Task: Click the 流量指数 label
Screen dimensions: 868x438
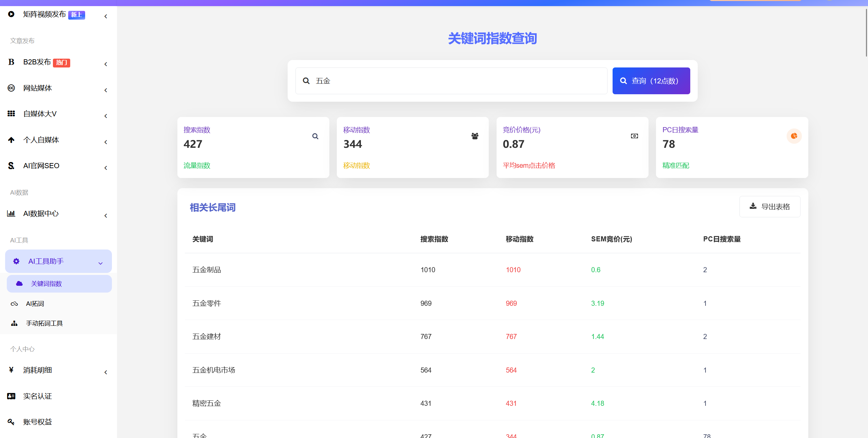Action: click(197, 165)
